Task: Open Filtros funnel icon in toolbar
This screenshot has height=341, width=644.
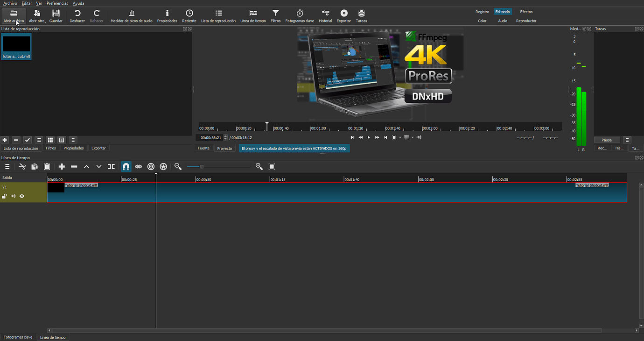Action: click(276, 16)
